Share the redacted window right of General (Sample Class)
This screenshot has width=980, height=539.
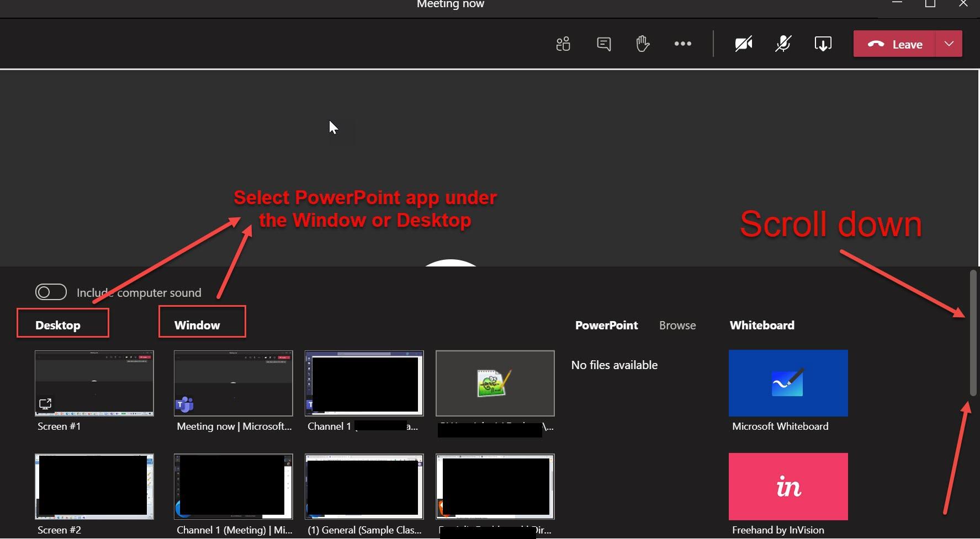point(495,487)
